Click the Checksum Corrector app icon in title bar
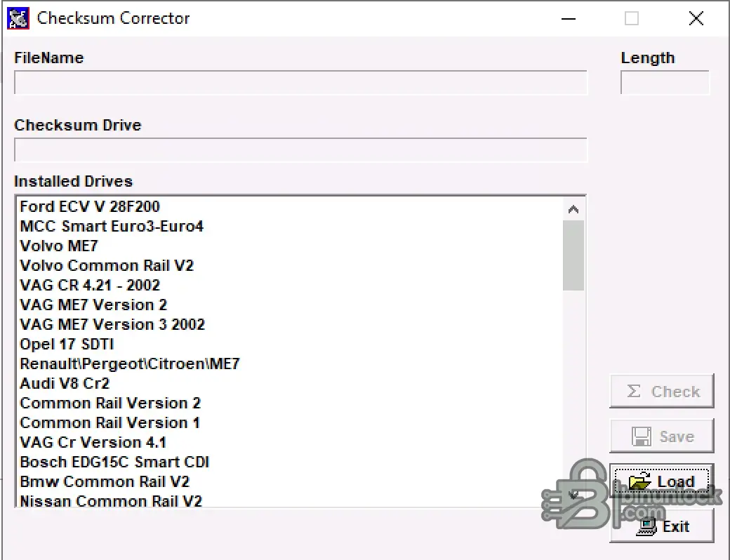This screenshot has height=560, width=730. click(18, 18)
